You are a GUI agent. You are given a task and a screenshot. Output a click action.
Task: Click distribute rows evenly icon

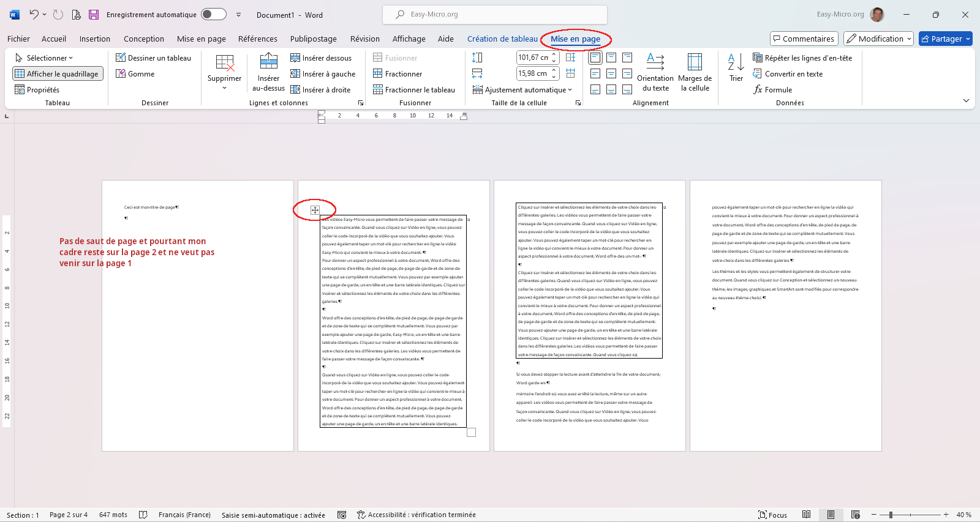click(570, 58)
